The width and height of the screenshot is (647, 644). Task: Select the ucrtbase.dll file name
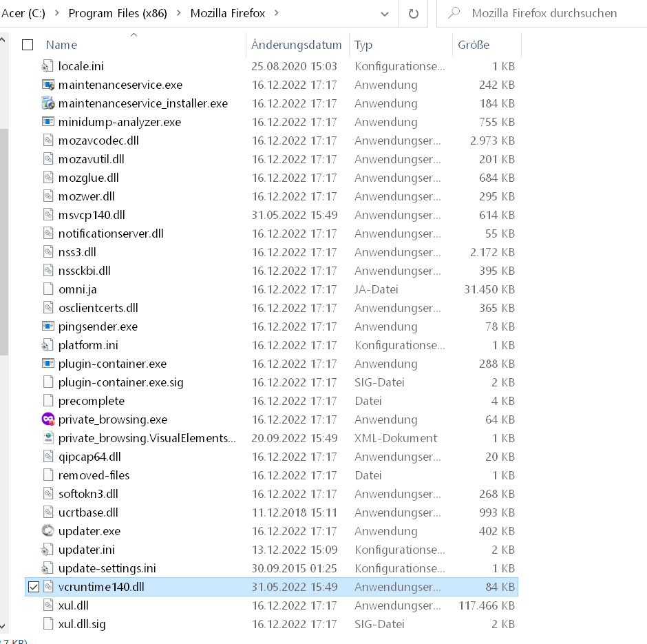[88, 512]
